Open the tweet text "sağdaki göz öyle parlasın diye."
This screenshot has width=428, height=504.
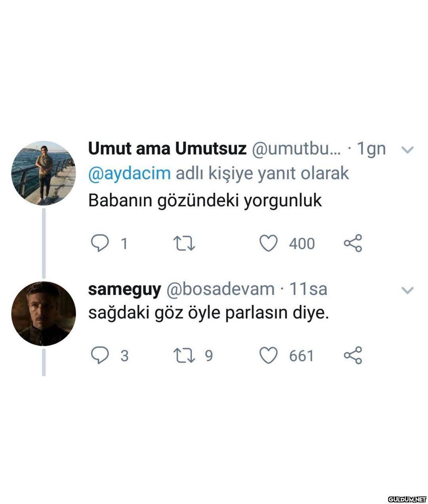[208, 314]
